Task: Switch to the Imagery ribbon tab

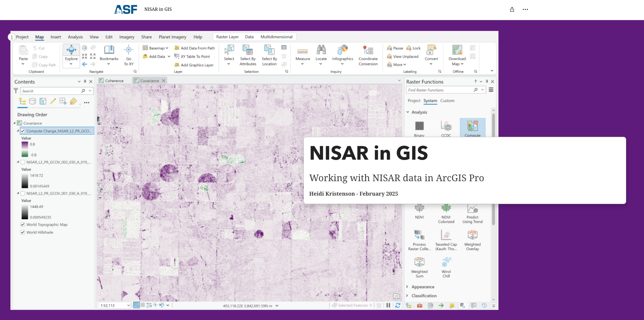Action: pyautogui.click(x=127, y=37)
